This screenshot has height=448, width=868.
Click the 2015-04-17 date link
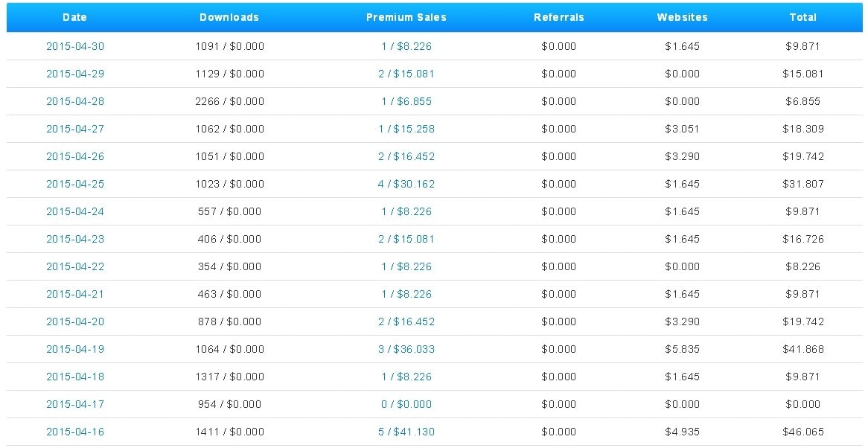[x=75, y=404]
